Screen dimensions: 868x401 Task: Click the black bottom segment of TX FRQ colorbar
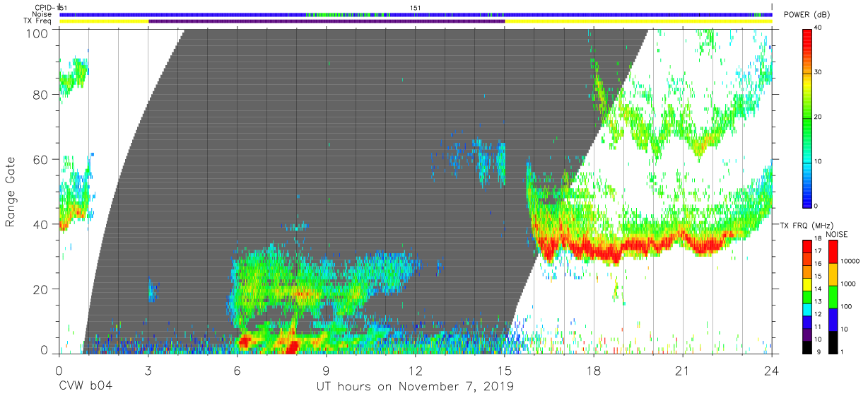point(808,347)
